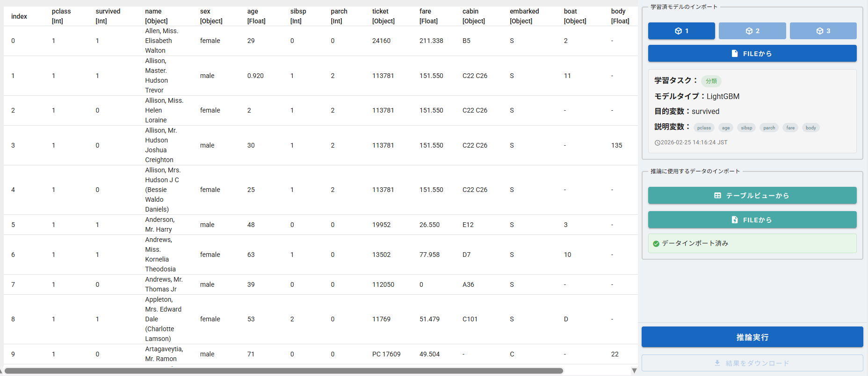Click the pclass feature chip
This screenshot has height=376, width=868.
[703, 128]
